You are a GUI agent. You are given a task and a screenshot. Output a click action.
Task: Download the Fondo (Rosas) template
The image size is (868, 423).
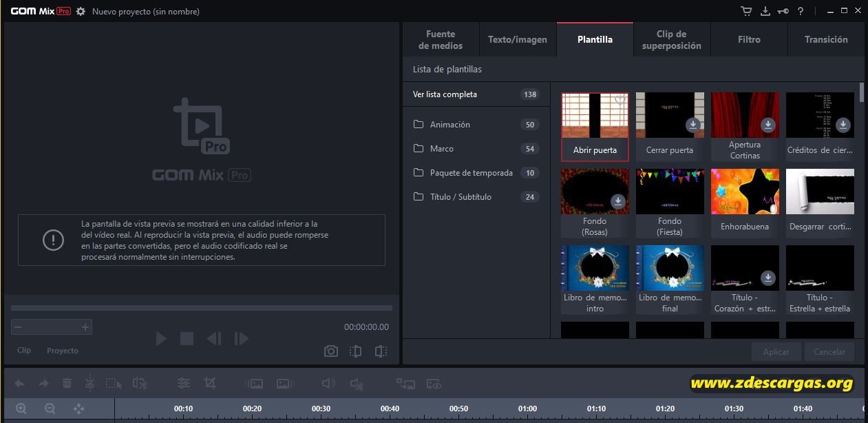coord(618,201)
